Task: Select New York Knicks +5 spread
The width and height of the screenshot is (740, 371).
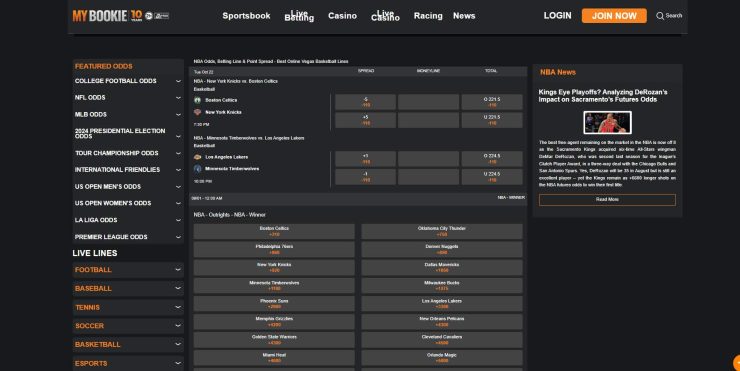Action: click(366, 120)
